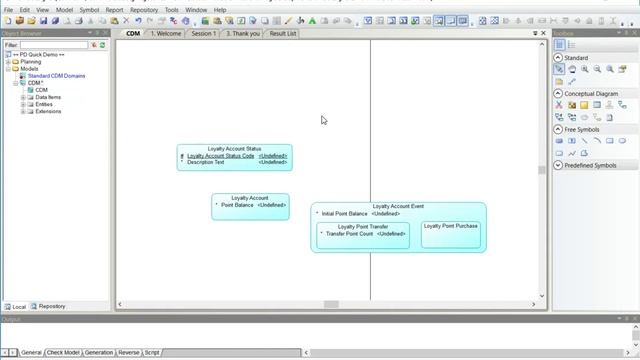
Task: Click the Undo arrow in toolbar
Action: (138, 21)
